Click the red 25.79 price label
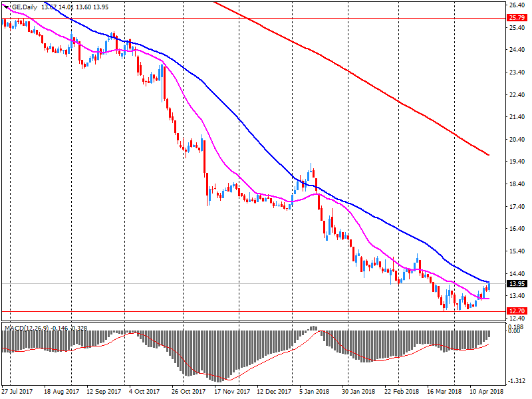The height and width of the screenshot is (399, 532). [517, 18]
